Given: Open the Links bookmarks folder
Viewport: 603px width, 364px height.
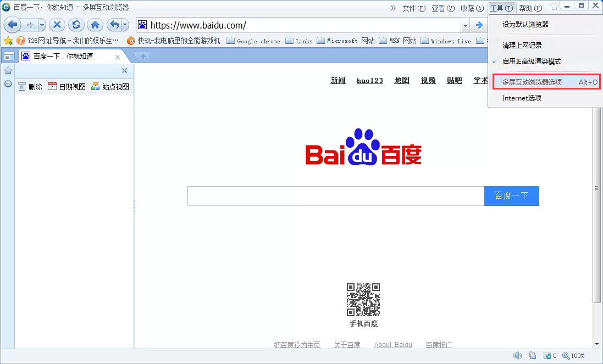Looking at the screenshot, I should [x=299, y=41].
